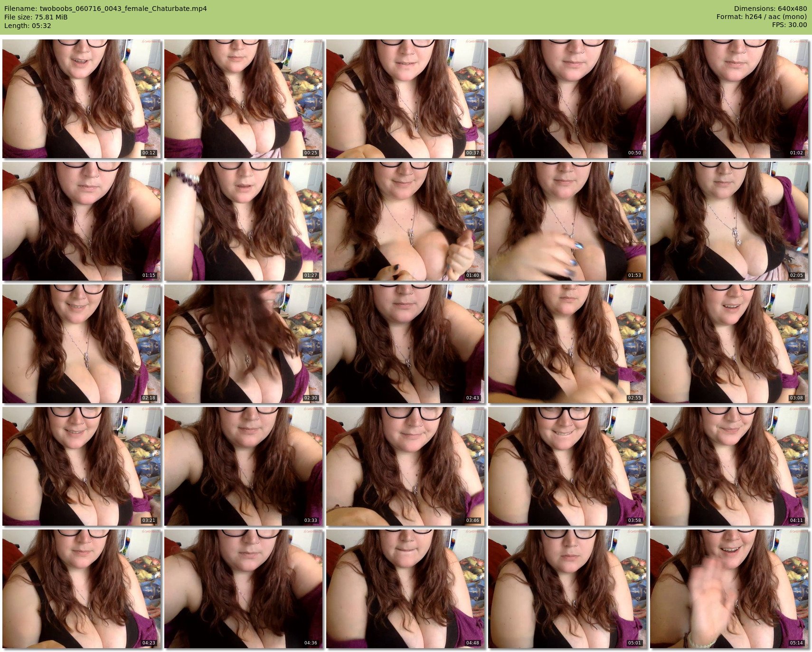The width and height of the screenshot is (812, 652).
Task: Click the "FPS: 30.00" text
Action: (x=789, y=25)
